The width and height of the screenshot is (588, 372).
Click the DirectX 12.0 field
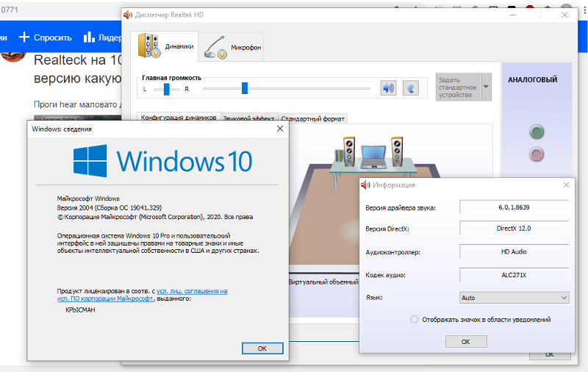coord(514,229)
